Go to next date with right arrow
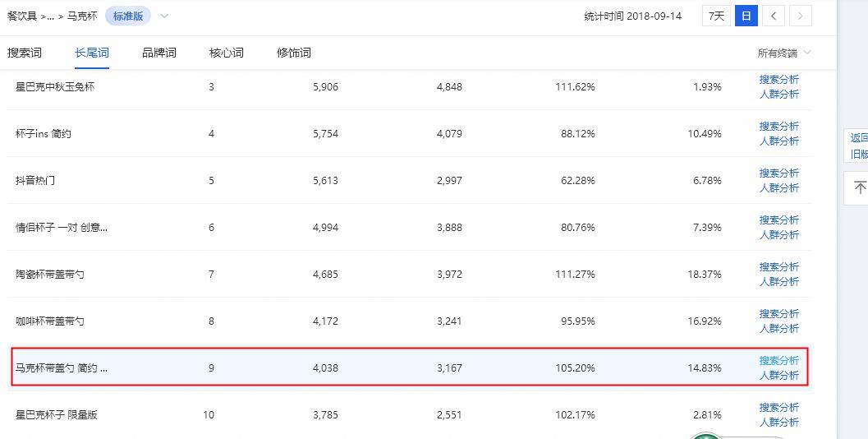868x439 pixels. (x=801, y=16)
